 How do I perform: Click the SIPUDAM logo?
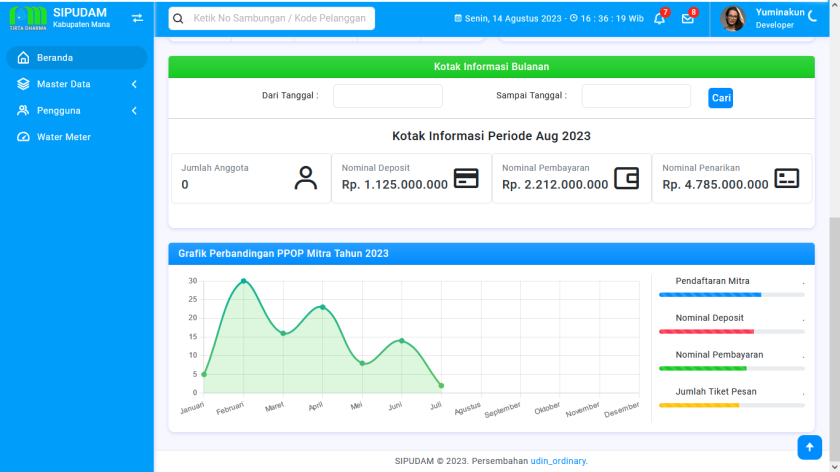[27, 18]
